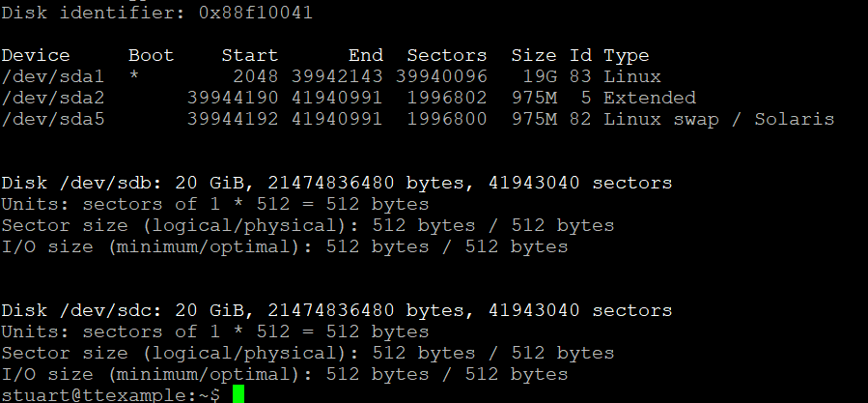Click the start sector value 2048
This screenshot has height=403, width=868.
[255, 76]
